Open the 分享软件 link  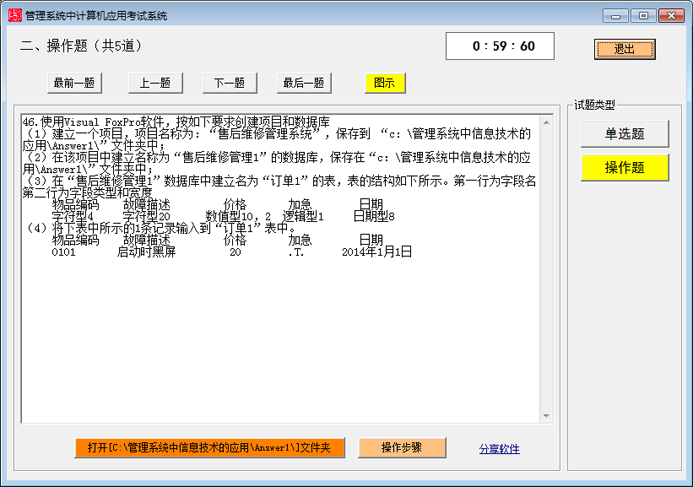(498, 449)
